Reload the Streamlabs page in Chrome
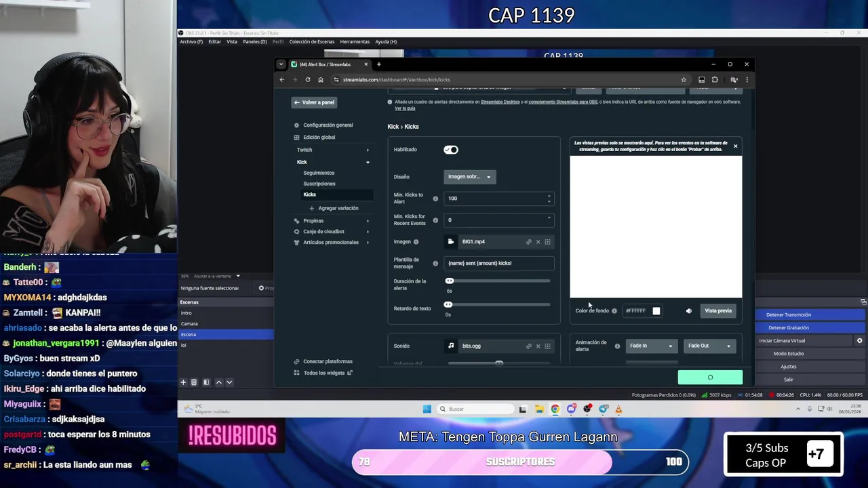Viewport: 868px width, 488px height. [x=307, y=79]
